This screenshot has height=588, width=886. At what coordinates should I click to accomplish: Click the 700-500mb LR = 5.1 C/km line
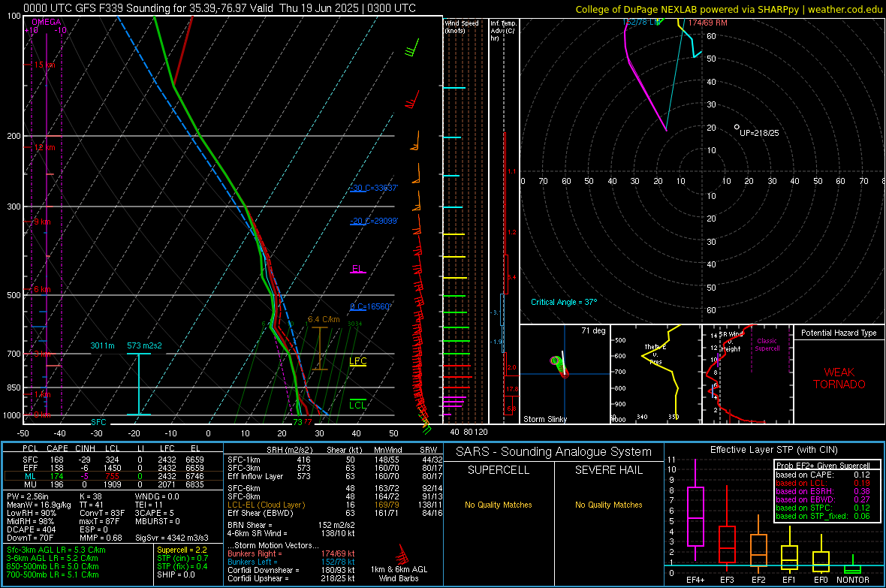[x=53, y=575]
